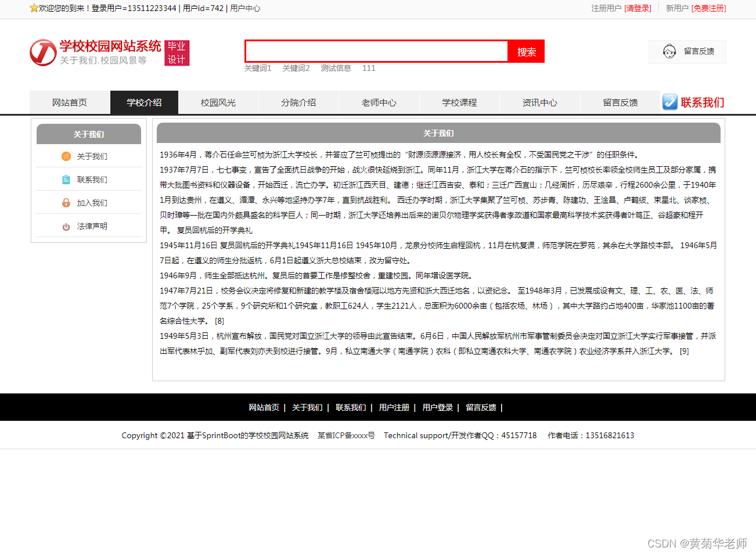Viewport: 756px width, 555px height.
Task: Click footer link 用户登录
Action: tap(438, 407)
